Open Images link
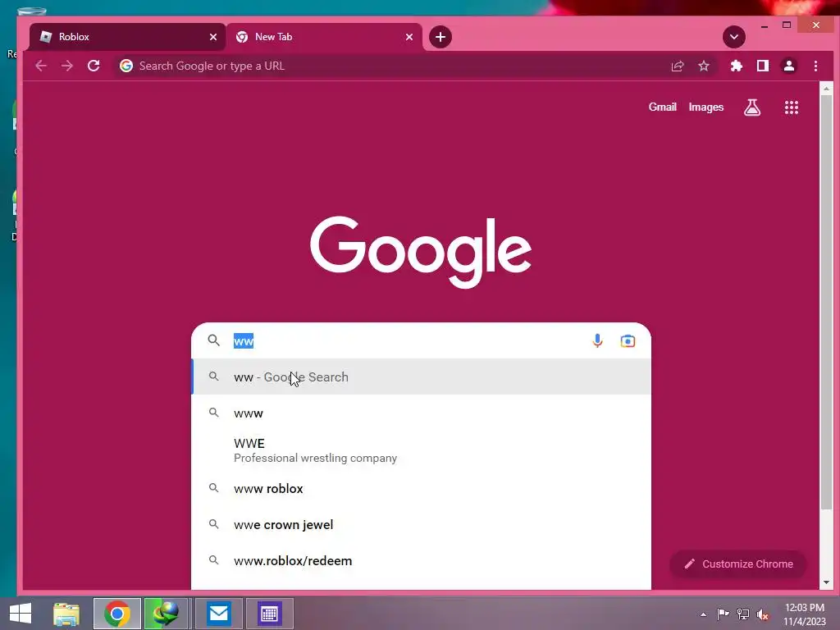This screenshot has width=840, height=630. pos(706,107)
